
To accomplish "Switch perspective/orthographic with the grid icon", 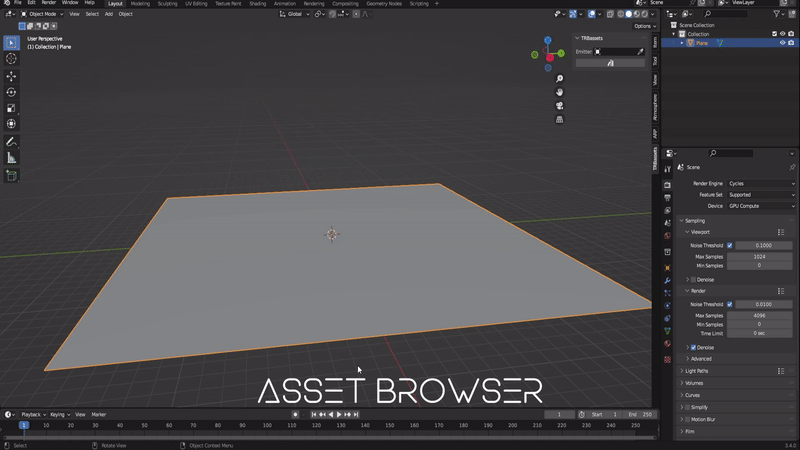I will point(560,119).
